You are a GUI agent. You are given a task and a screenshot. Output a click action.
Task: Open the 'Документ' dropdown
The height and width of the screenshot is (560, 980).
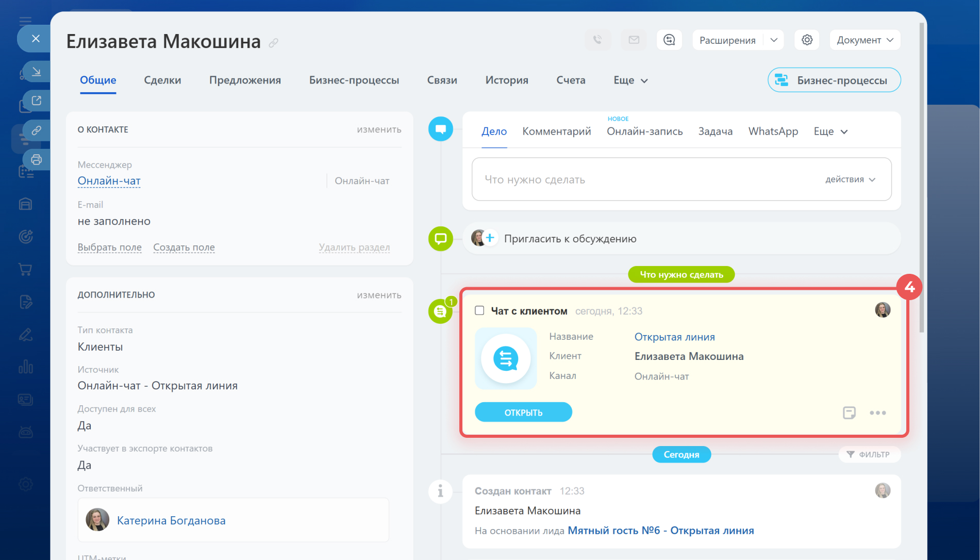click(865, 40)
